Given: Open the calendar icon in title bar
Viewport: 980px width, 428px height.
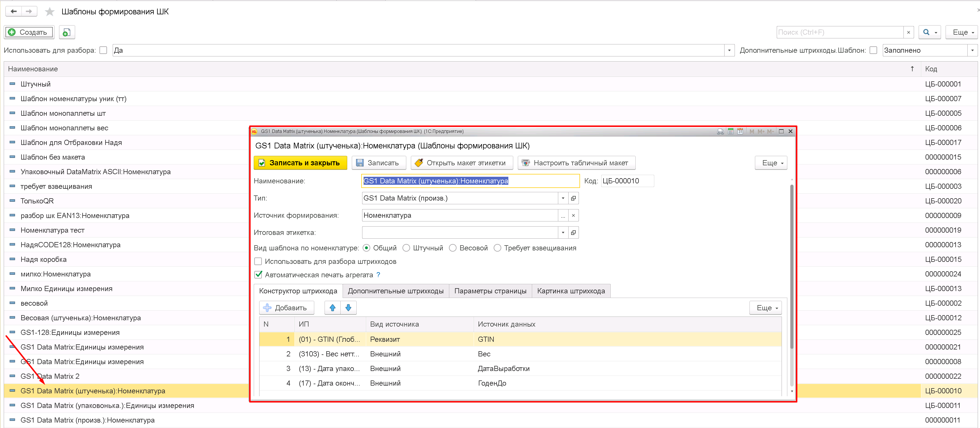Looking at the screenshot, I should [740, 131].
